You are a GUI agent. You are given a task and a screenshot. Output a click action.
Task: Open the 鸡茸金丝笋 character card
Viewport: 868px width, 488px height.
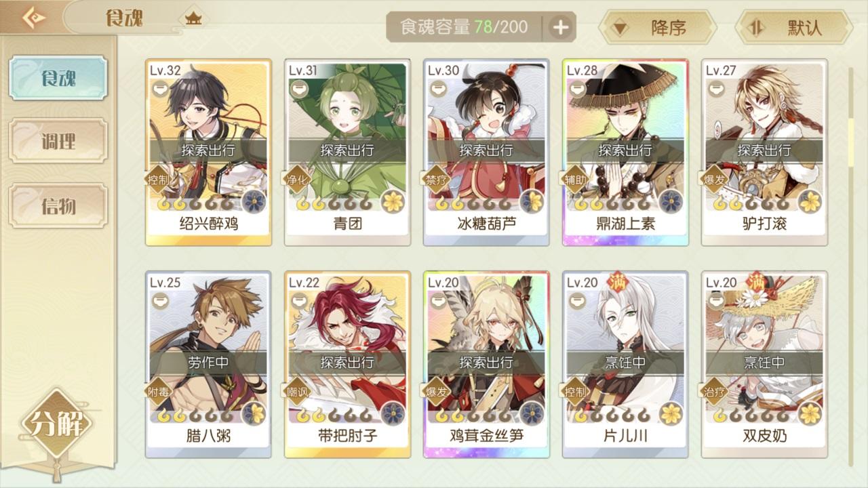coord(486,365)
